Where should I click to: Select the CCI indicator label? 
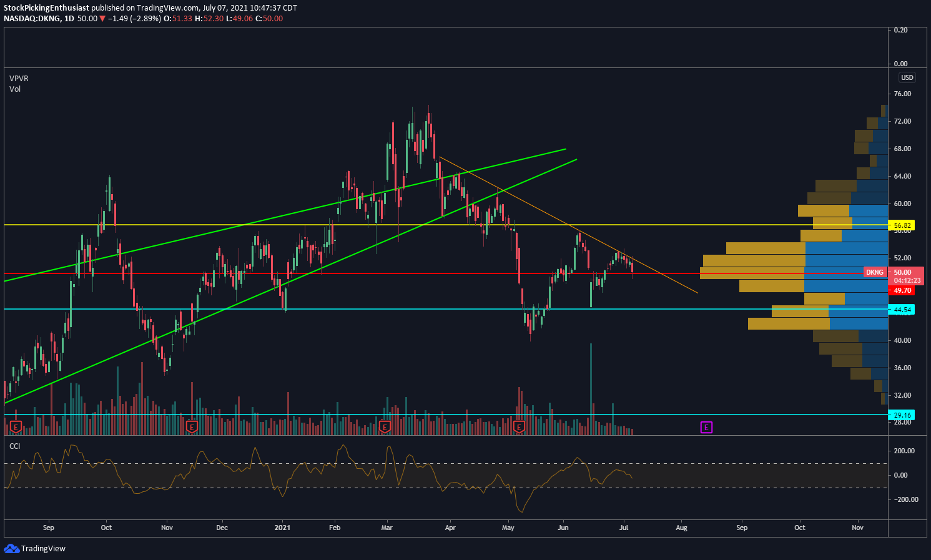pyautogui.click(x=14, y=446)
